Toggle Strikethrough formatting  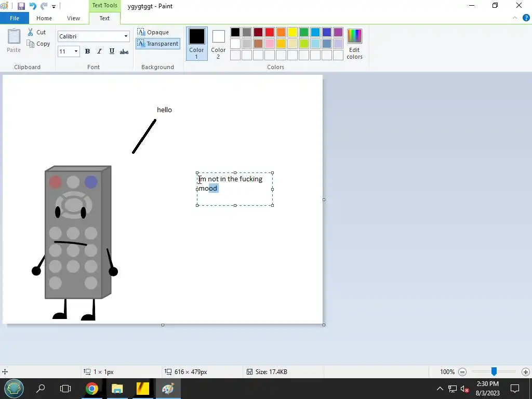[x=124, y=51]
